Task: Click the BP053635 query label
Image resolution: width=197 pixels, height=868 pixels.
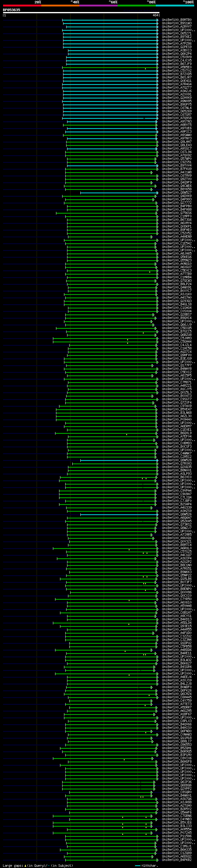Action: [x=11, y=10]
